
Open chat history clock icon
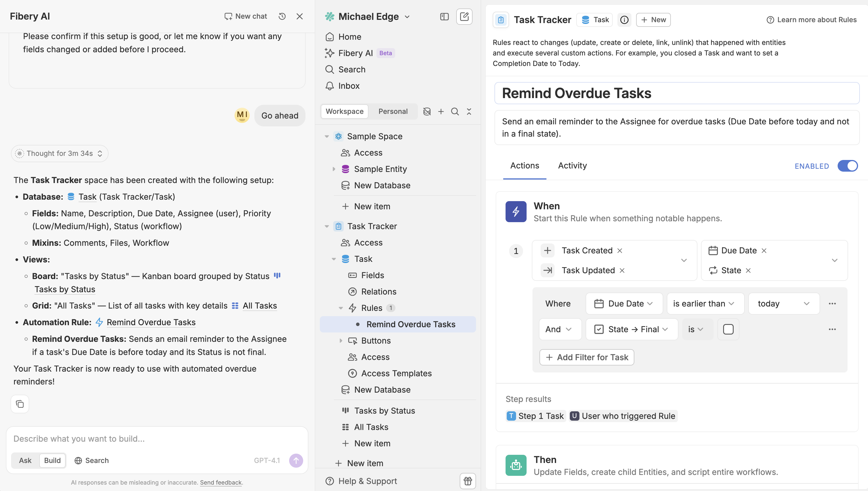(x=282, y=16)
